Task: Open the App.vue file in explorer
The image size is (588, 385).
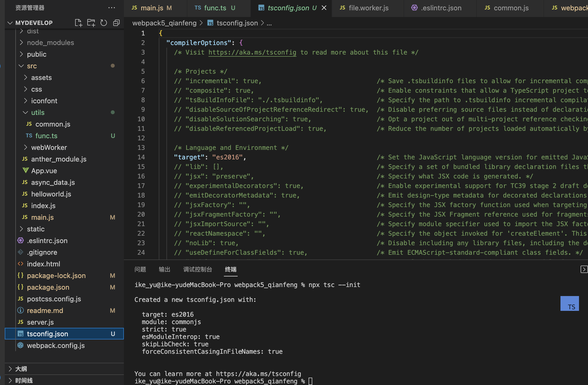Action: [x=44, y=171]
